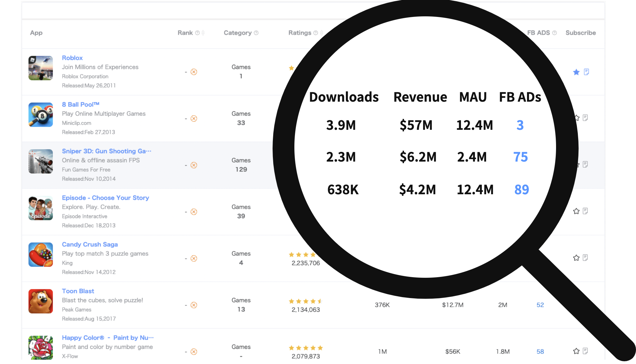Subscribe to Happy Color with the star
Viewport: 636px width, 364px height.
pos(576,351)
